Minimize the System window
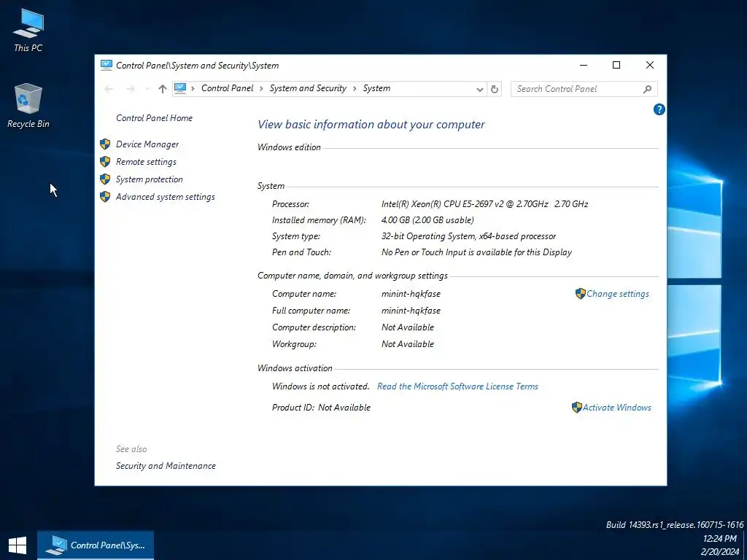The width and height of the screenshot is (747, 560). (584, 65)
